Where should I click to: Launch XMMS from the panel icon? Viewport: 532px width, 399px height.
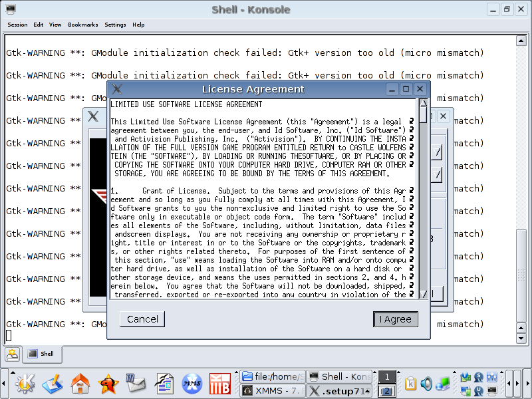(192, 383)
